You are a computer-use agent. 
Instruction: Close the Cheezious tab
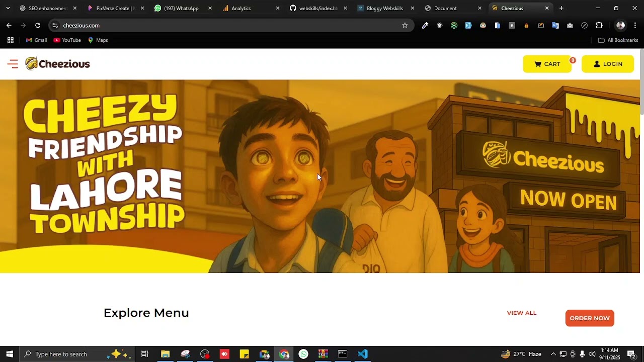tap(547, 8)
